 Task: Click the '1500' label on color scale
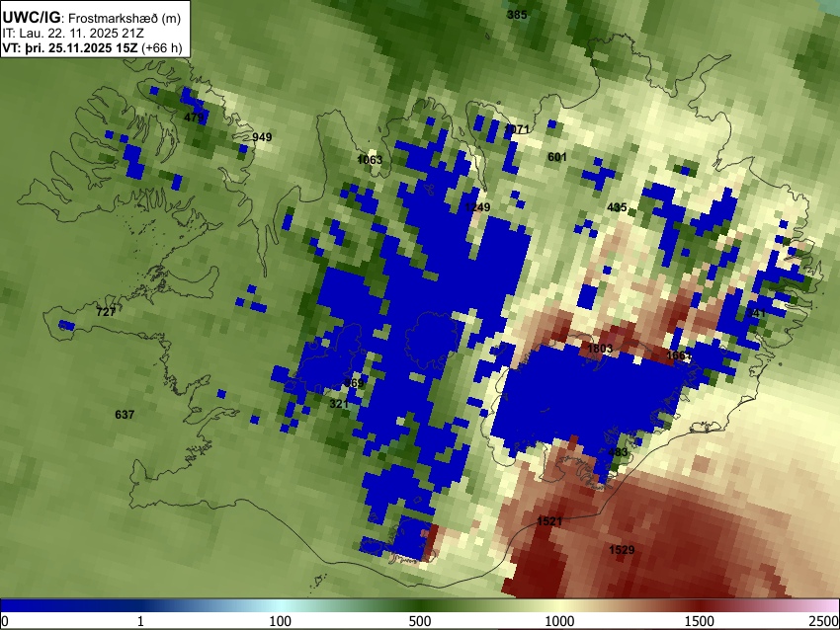pyautogui.click(x=700, y=621)
